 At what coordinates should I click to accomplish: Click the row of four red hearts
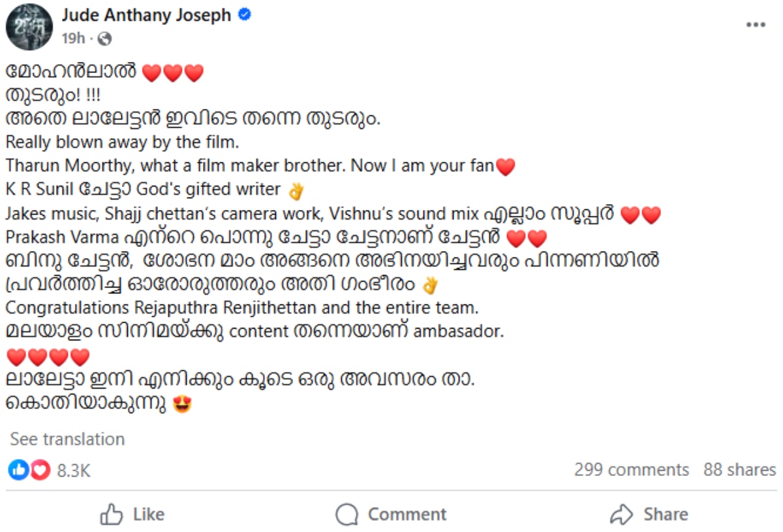pos(48,357)
